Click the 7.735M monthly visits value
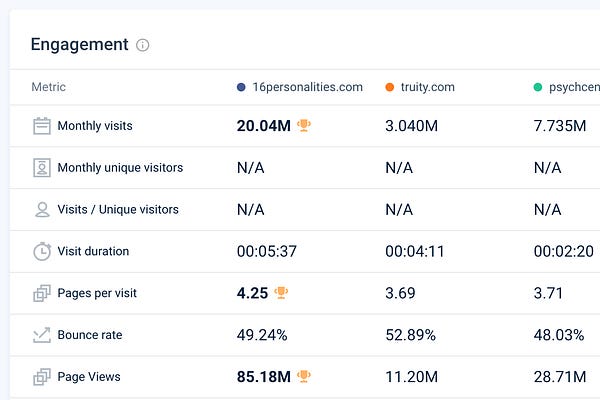The height and width of the screenshot is (400, 600). pyautogui.click(x=560, y=126)
